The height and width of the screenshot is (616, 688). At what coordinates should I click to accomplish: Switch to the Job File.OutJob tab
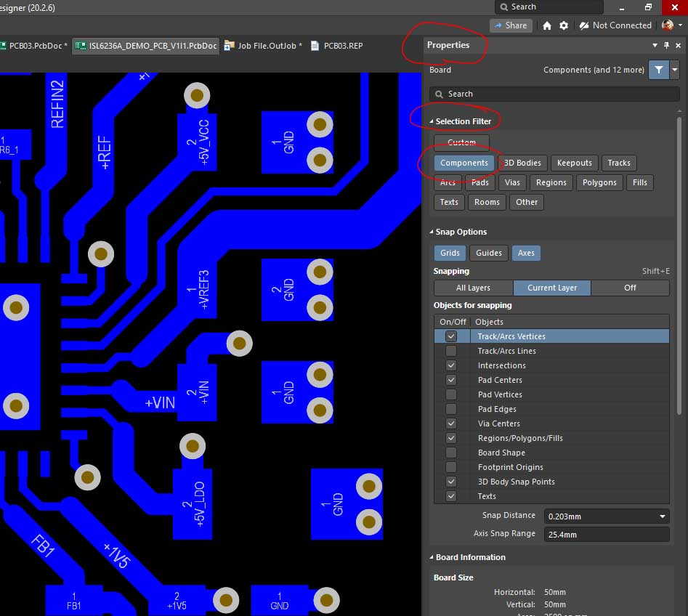click(x=264, y=46)
